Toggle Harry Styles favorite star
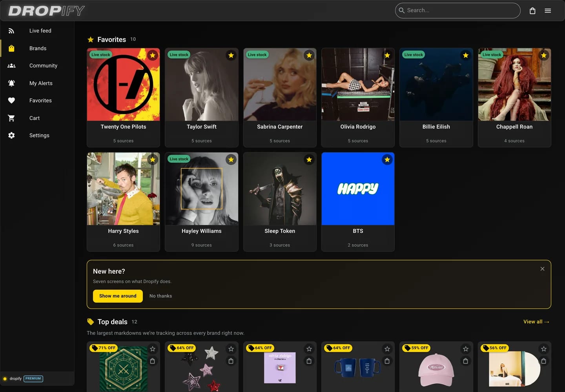 click(153, 160)
